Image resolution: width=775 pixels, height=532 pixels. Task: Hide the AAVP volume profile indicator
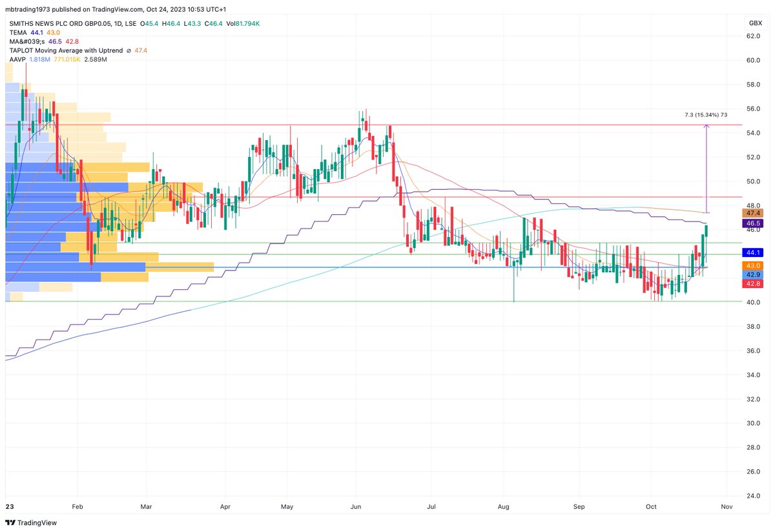point(17,59)
